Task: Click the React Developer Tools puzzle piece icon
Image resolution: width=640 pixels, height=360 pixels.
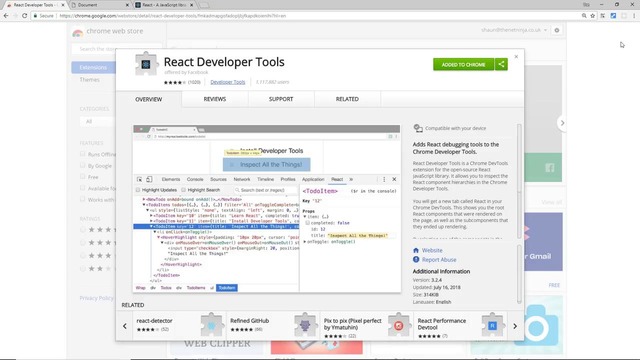Action: (146, 64)
